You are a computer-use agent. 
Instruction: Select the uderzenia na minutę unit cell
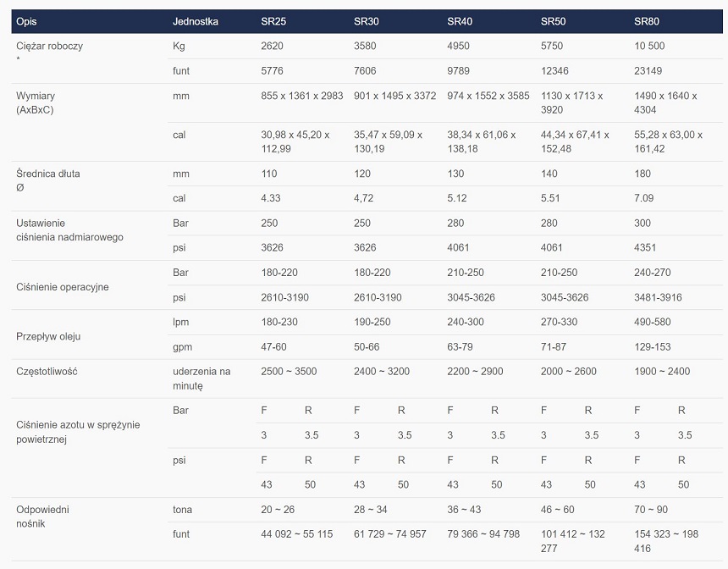pyautogui.click(x=201, y=378)
